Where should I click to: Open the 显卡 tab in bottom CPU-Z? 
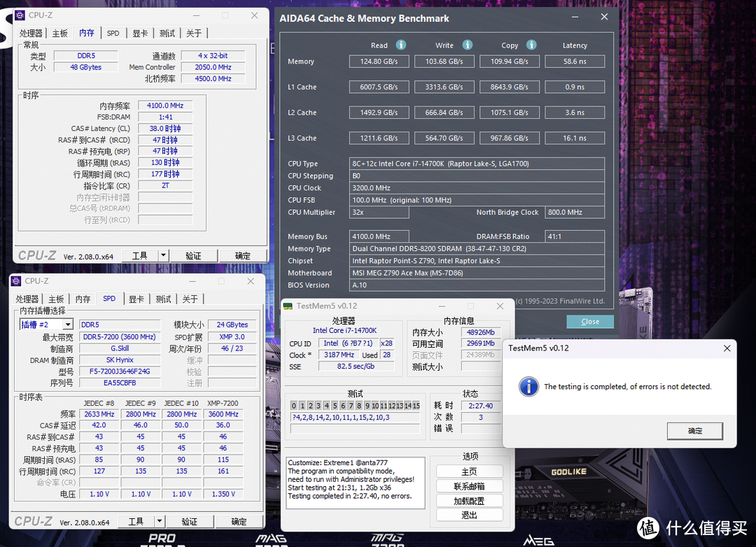point(136,299)
